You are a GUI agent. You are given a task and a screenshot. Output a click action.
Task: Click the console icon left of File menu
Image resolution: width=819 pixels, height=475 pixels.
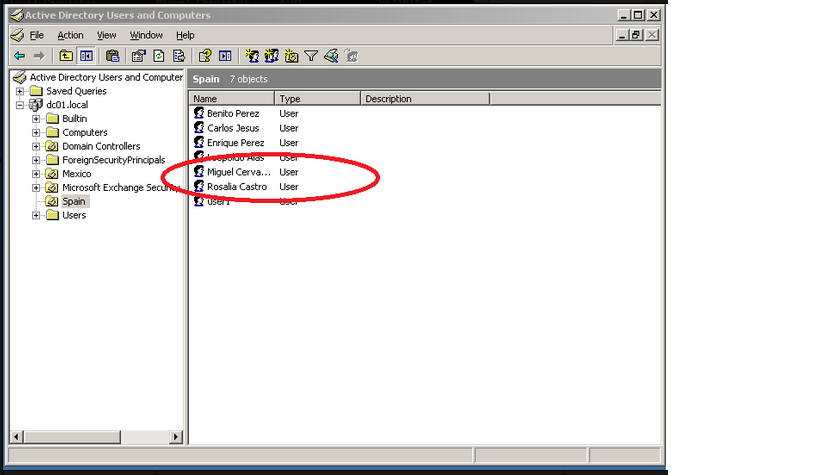18,35
